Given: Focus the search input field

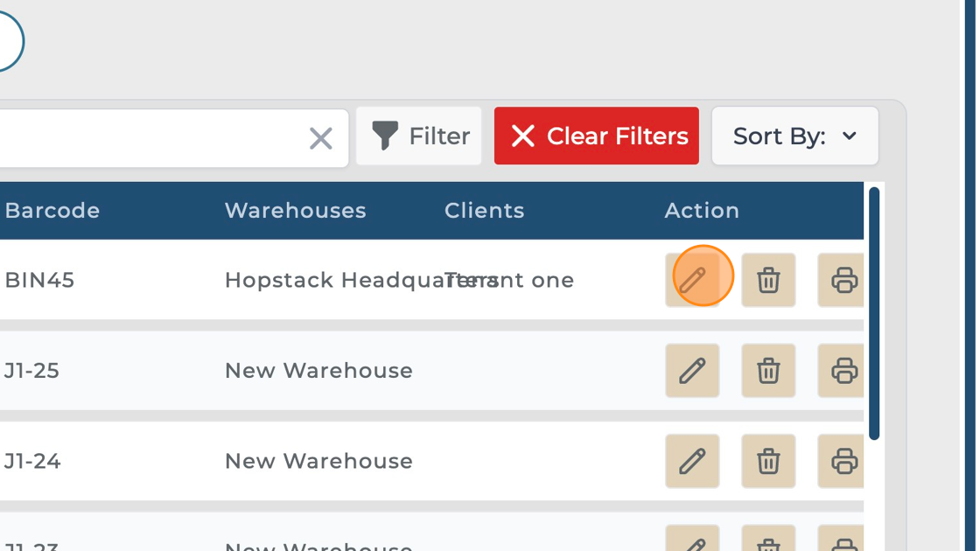Looking at the screenshot, I should click(149, 137).
